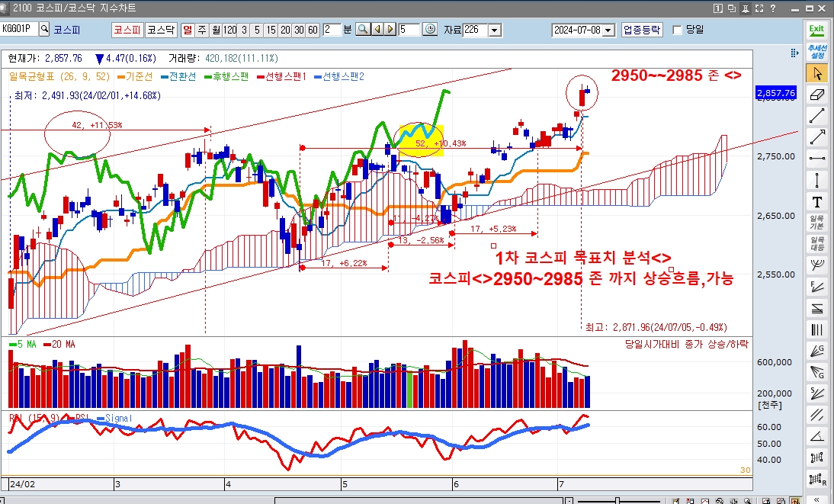Click the bottom magnifier search icon

(x=747, y=500)
